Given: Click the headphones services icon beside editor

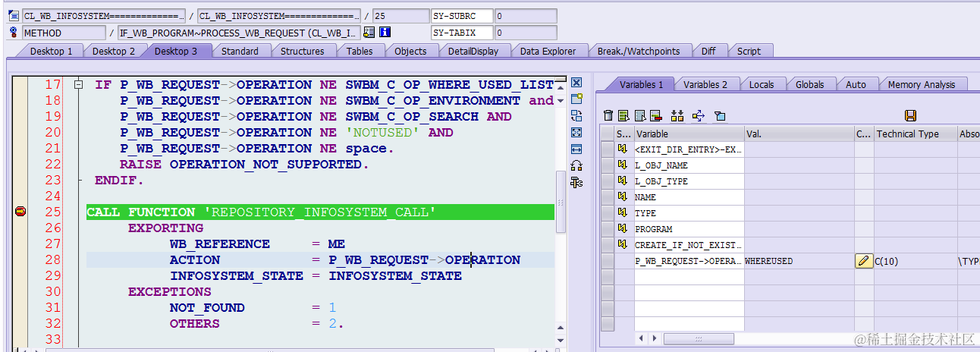Looking at the screenshot, I should 576,166.
